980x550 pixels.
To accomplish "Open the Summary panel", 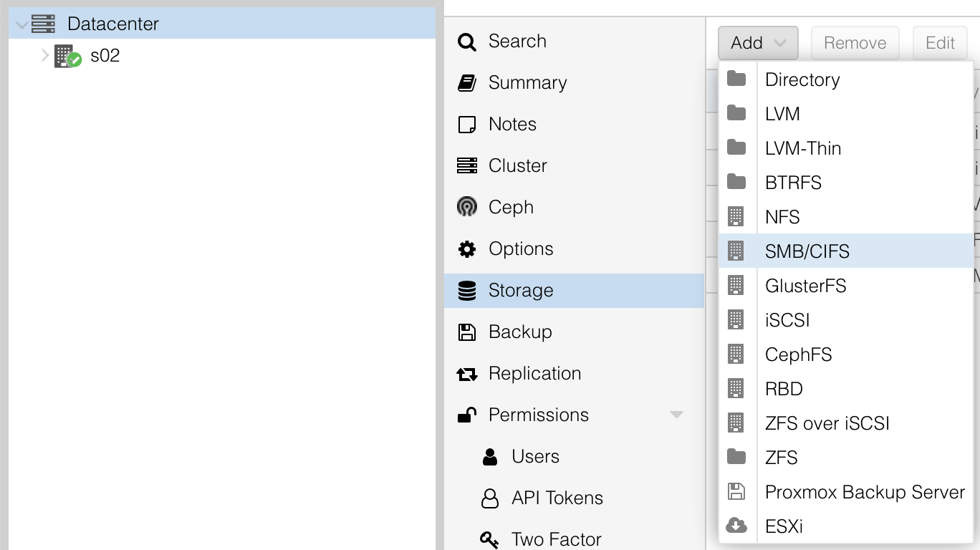I will tap(527, 83).
